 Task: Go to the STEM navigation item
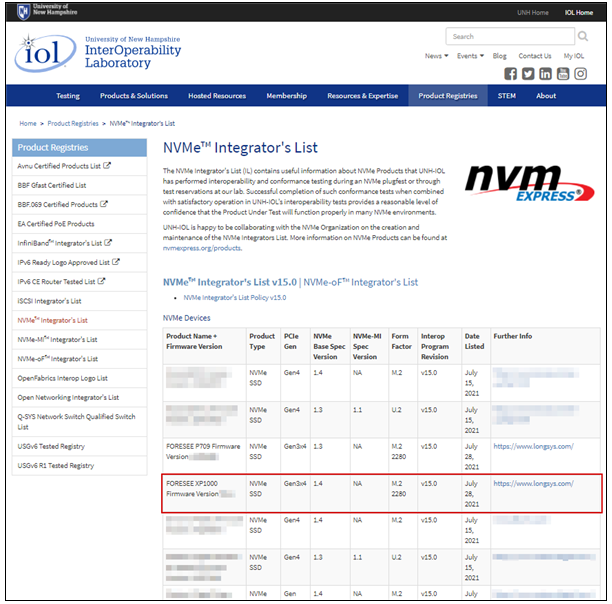pos(508,96)
